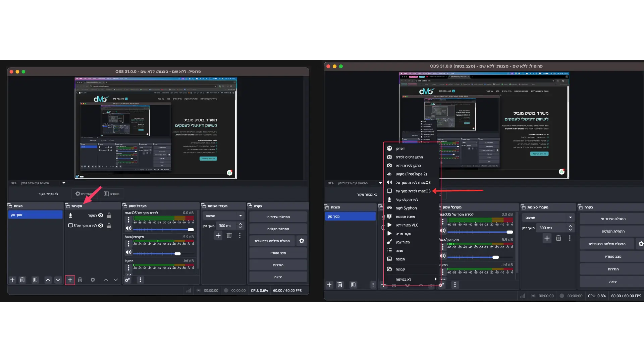Open Aux/מיקרופון channel options menu in left mixer
Image resolution: width=644 pixels, height=362 pixels.
[128, 244]
